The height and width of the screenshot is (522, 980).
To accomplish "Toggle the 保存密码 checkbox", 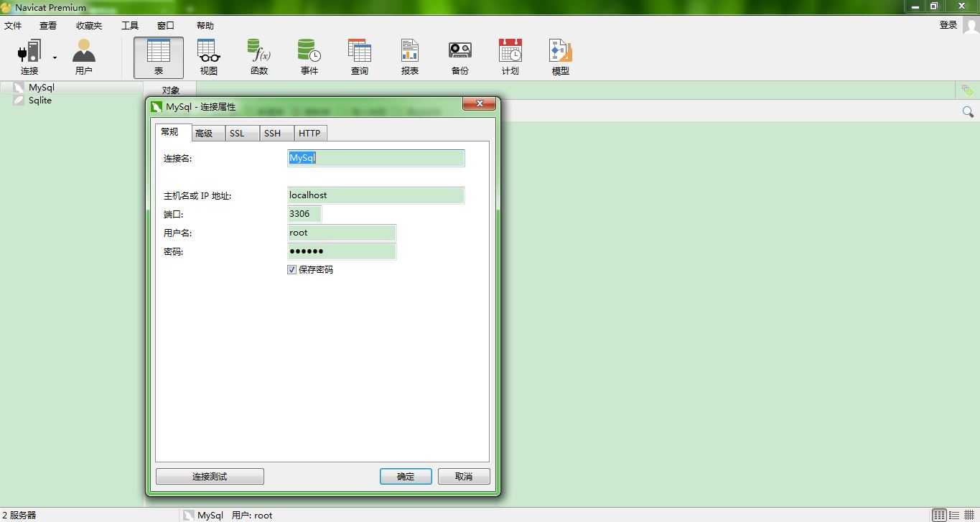I will pyautogui.click(x=291, y=270).
